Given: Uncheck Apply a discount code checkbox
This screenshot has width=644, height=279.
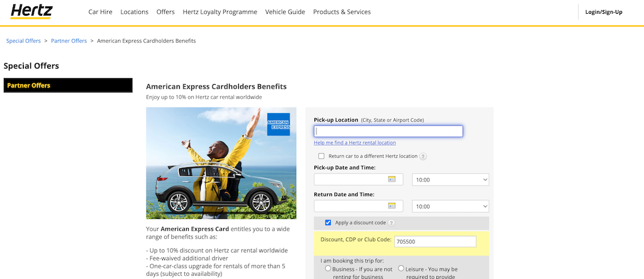Looking at the screenshot, I should click(328, 222).
